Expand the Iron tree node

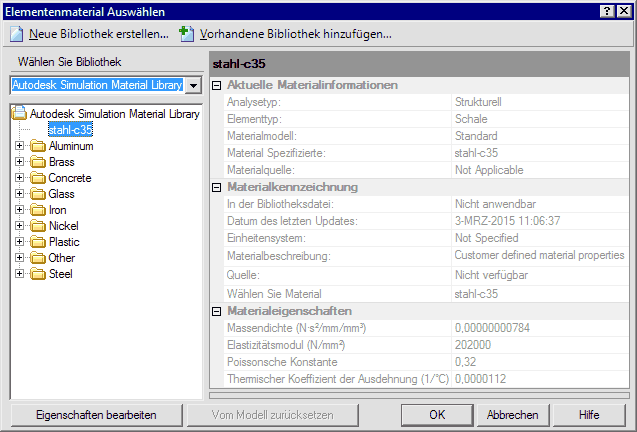coord(19,210)
